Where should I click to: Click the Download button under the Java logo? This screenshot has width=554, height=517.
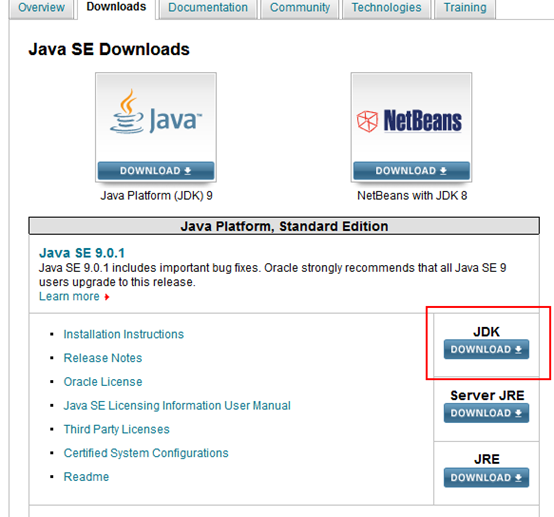[x=156, y=171]
